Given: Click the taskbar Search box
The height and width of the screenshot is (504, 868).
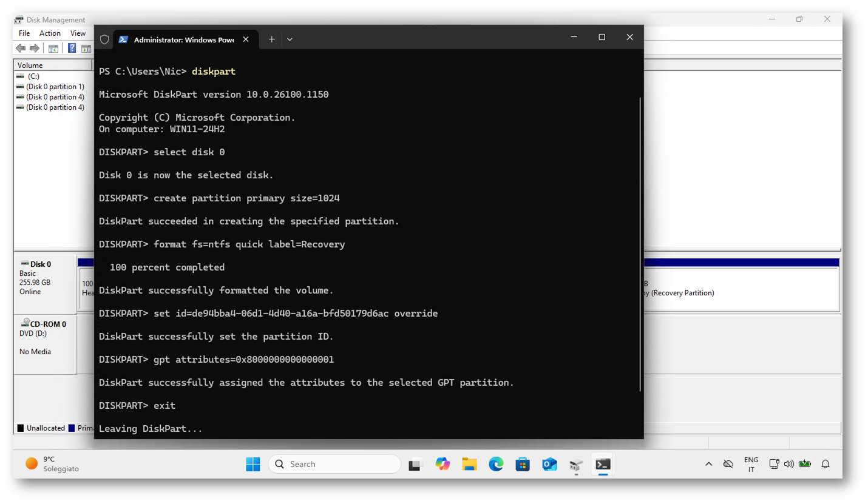Looking at the screenshot, I should [334, 464].
